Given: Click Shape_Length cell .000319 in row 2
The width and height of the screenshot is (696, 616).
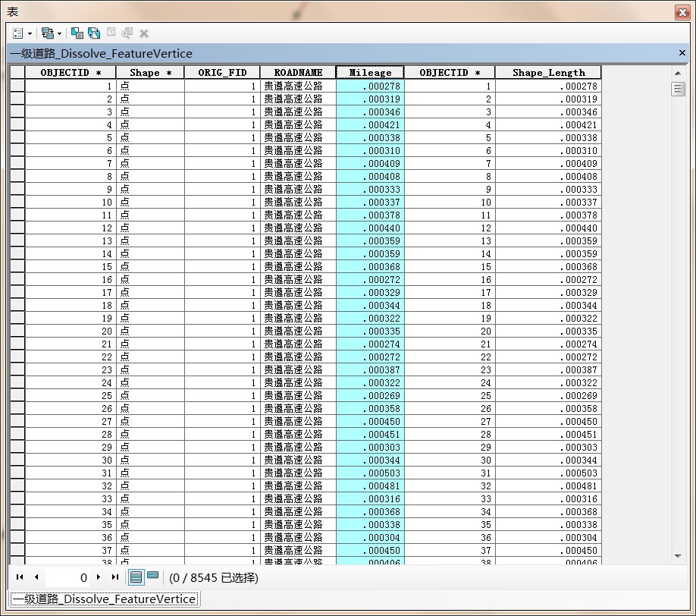Looking at the screenshot, I should (548, 99).
